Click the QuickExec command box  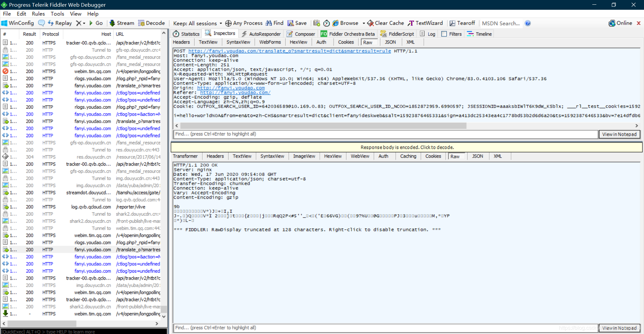tap(84, 331)
